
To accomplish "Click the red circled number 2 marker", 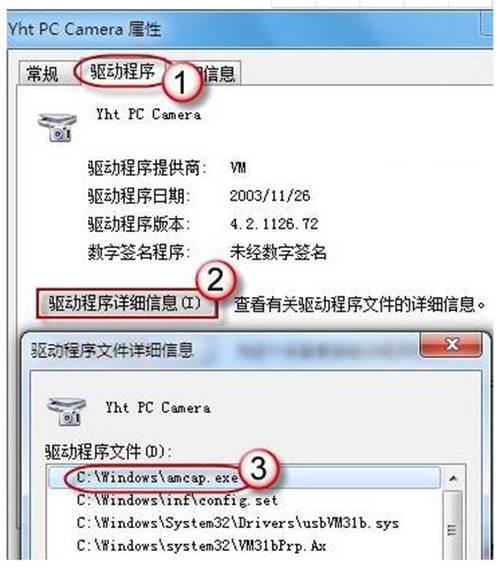I will [x=215, y=280].
